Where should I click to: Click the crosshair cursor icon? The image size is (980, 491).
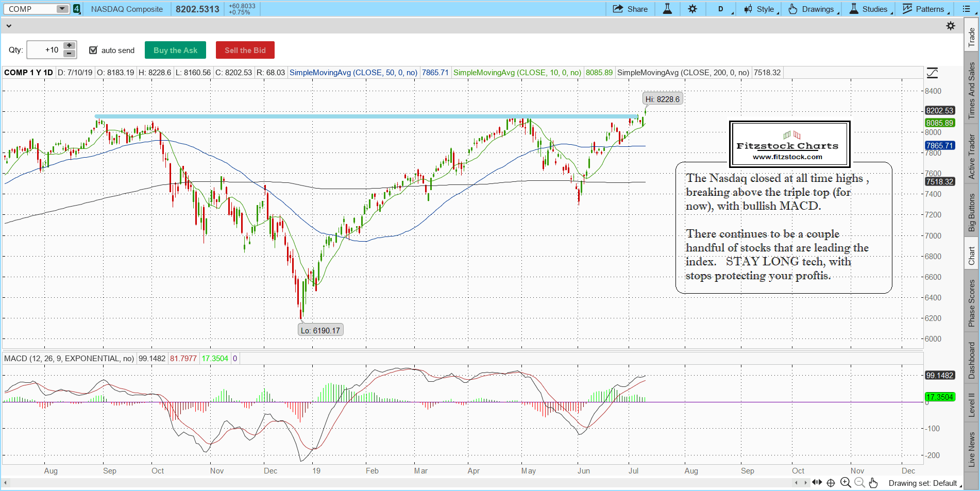pyautogui.click(x=831, y=483)
